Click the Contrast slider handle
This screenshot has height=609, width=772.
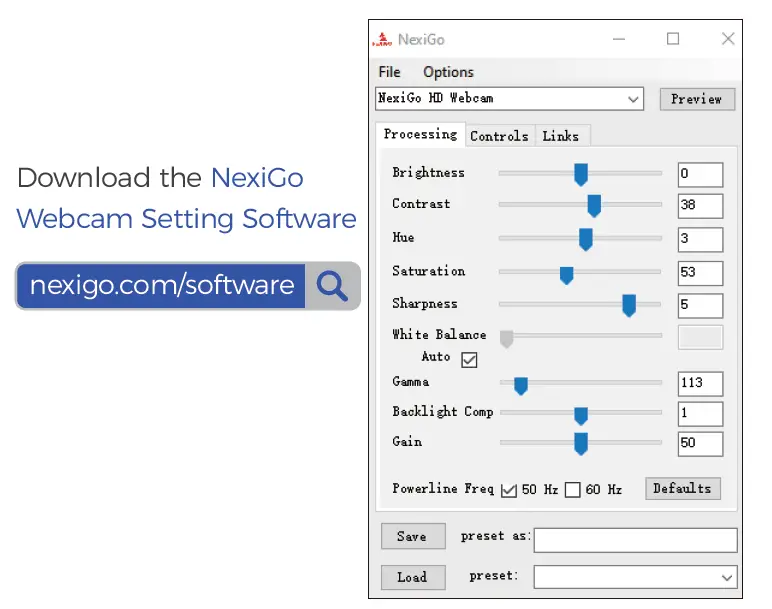(x=594, y=206)
